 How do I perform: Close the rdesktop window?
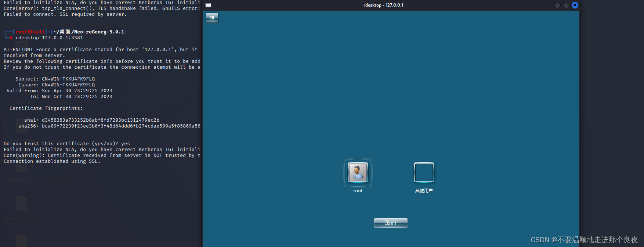click(x=575, y=5)
